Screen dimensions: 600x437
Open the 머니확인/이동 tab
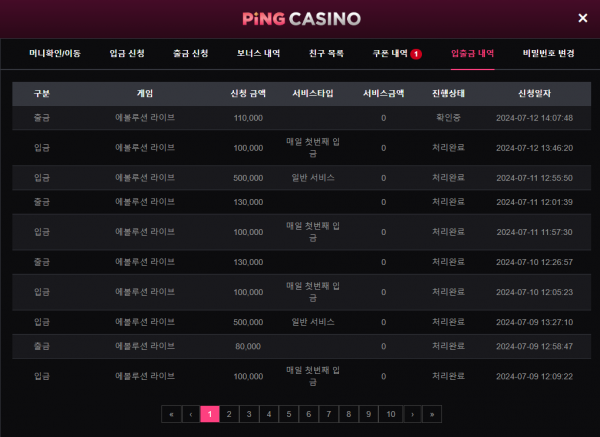click(x=55, y=53)
